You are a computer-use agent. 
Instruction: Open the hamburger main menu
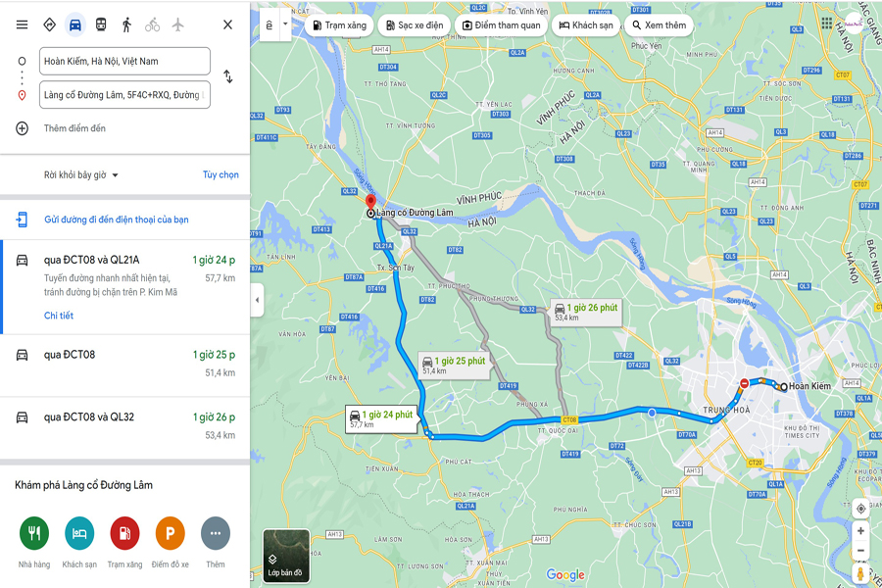pyautogui.click(x=22, y=24)
